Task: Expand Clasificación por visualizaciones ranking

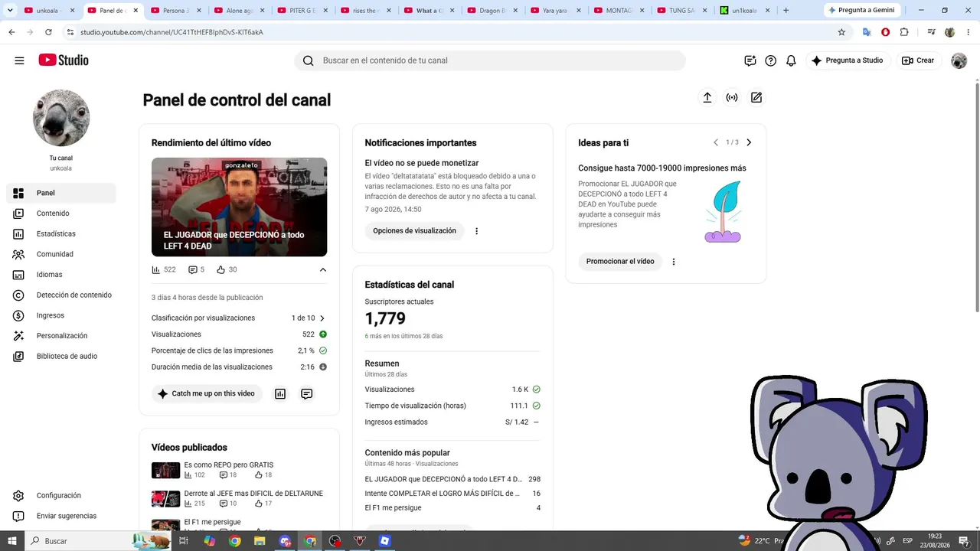Action: pyautogui.click(x=322, y=318)
